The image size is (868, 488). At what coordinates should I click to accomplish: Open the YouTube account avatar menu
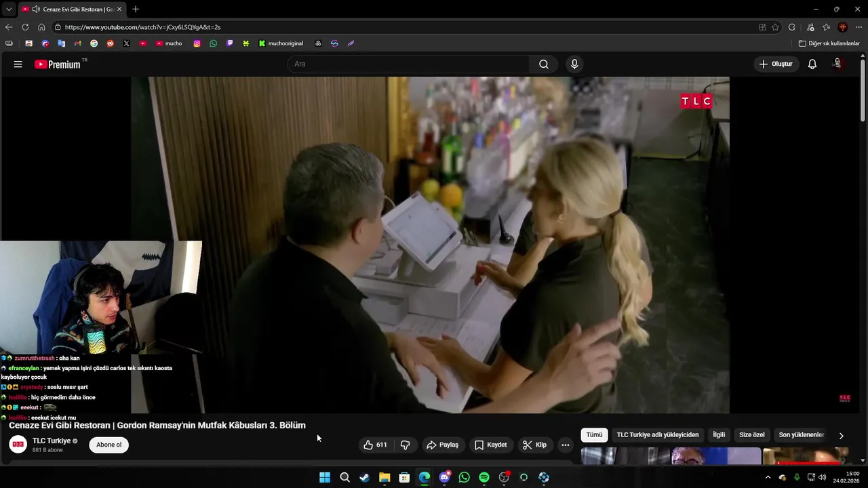tap(837, 64)
